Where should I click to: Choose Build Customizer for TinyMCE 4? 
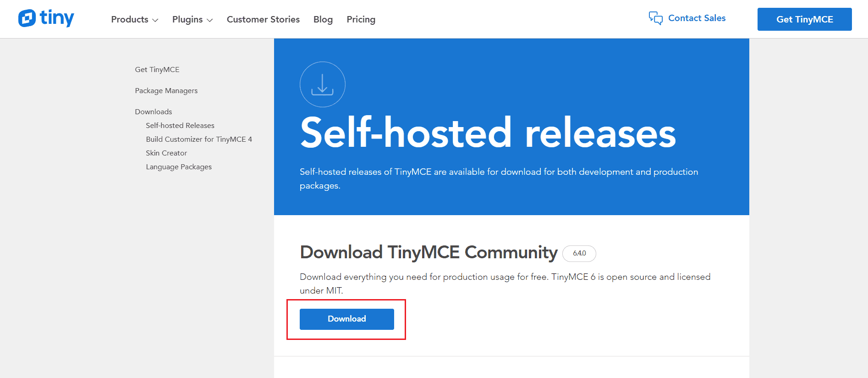[199, 139]
